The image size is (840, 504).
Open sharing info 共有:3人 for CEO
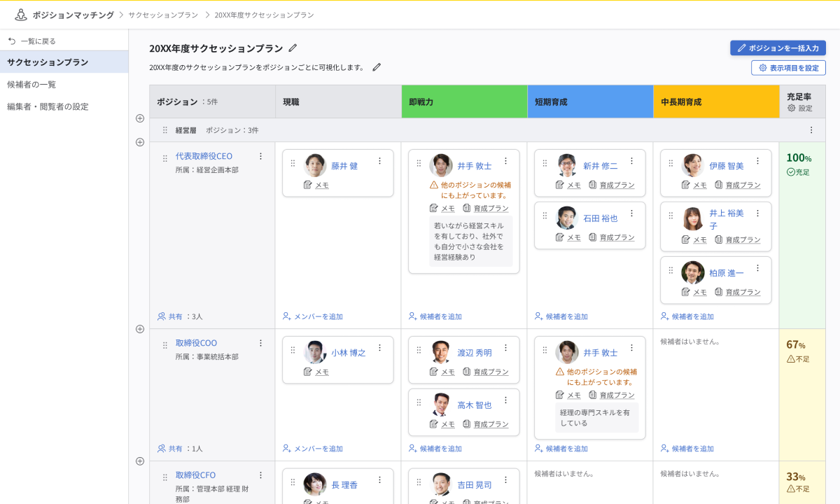pos(181,316)
